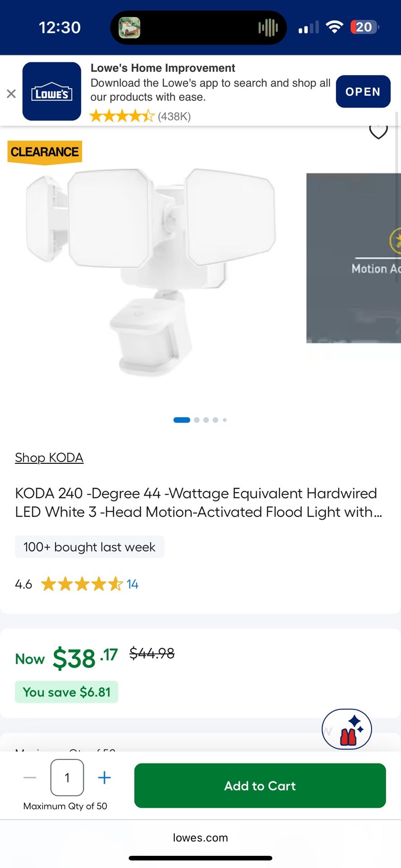Select the first active carousel indicator
Screen dimensions: 401x868
coord(182,420)
